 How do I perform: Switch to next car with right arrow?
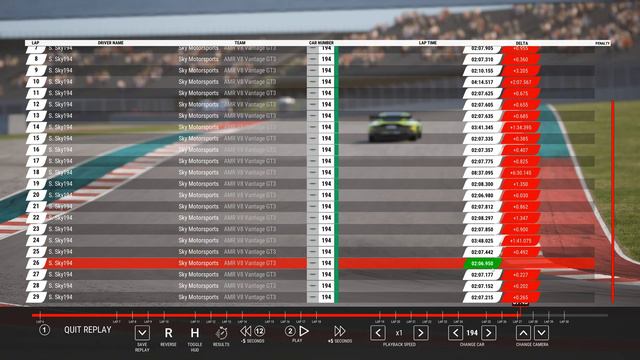pyautogui.click(x=489, y=333)
